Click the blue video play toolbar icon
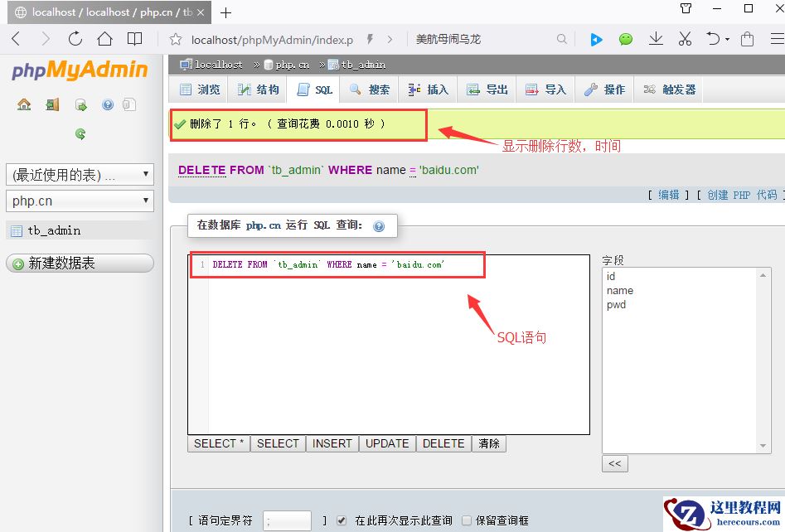The image size is (785, 532). point(596,39)
